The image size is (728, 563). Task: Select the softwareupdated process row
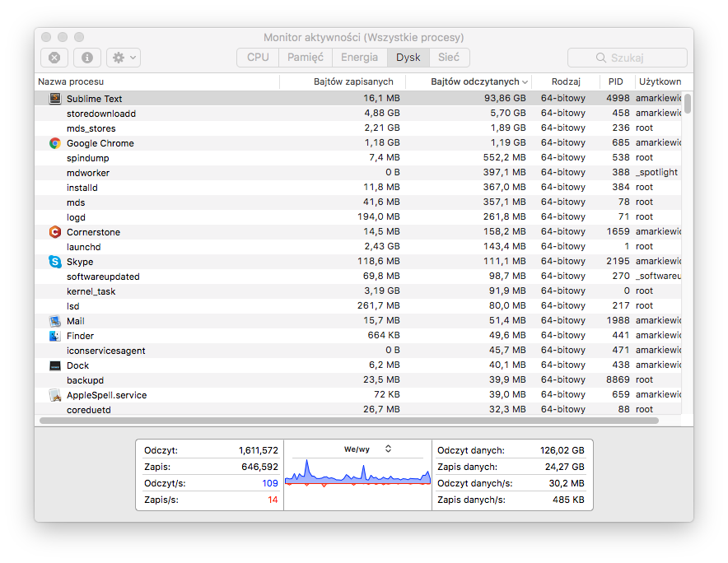(358, 277)
